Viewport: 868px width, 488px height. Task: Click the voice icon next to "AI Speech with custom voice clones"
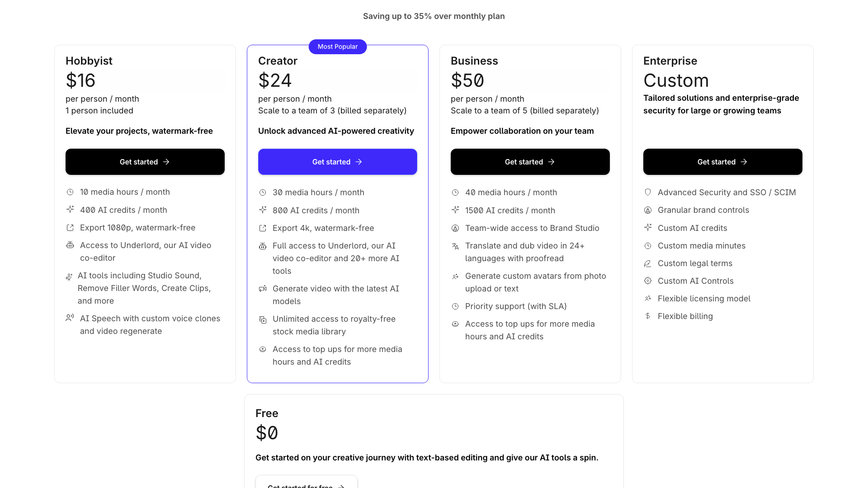tap(70, 318)
